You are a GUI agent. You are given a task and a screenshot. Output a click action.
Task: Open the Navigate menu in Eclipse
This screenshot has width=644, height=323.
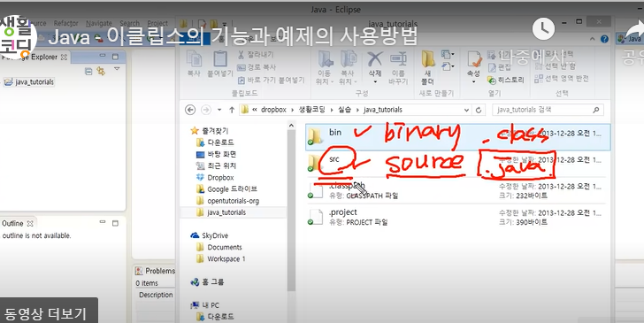98,23
